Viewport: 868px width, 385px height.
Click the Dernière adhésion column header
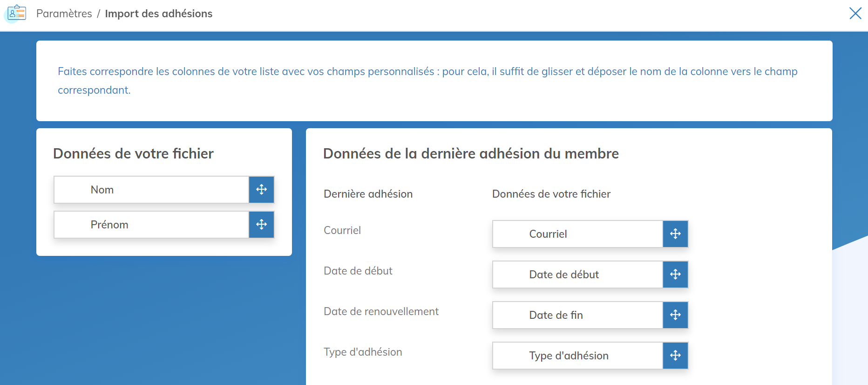coord(368,194)
